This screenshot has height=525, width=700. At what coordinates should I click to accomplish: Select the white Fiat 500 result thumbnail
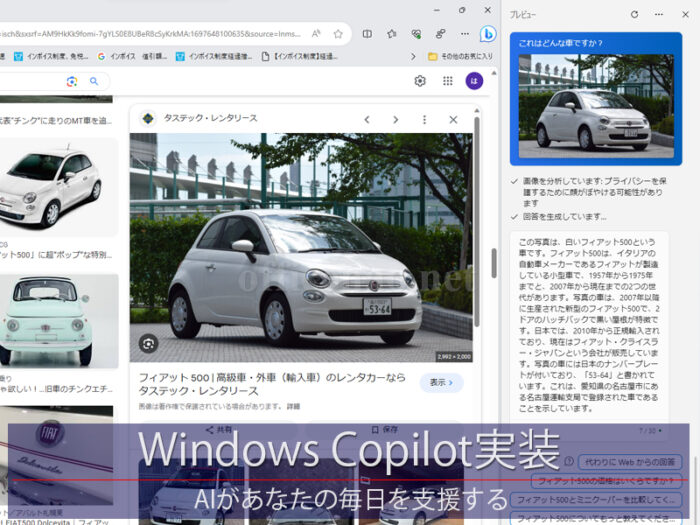[x=58, y=187]
